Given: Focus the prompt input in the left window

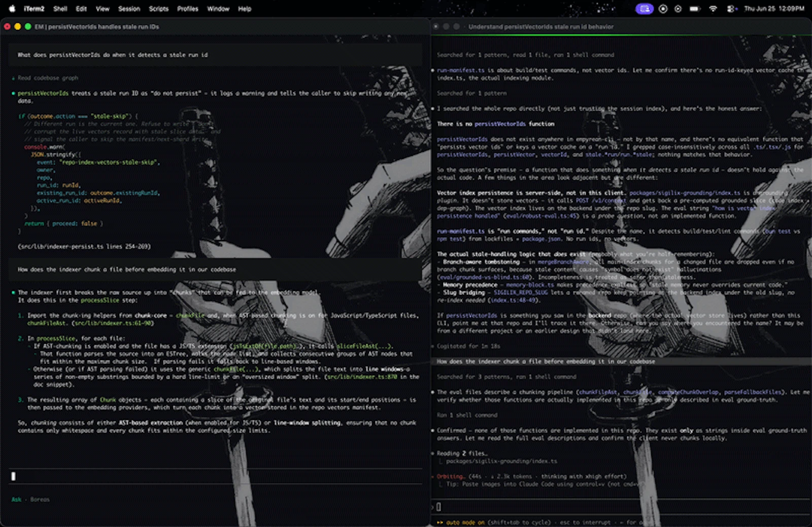Looking at the screenshot, I should pyautogui.click(x=215, y=476).
